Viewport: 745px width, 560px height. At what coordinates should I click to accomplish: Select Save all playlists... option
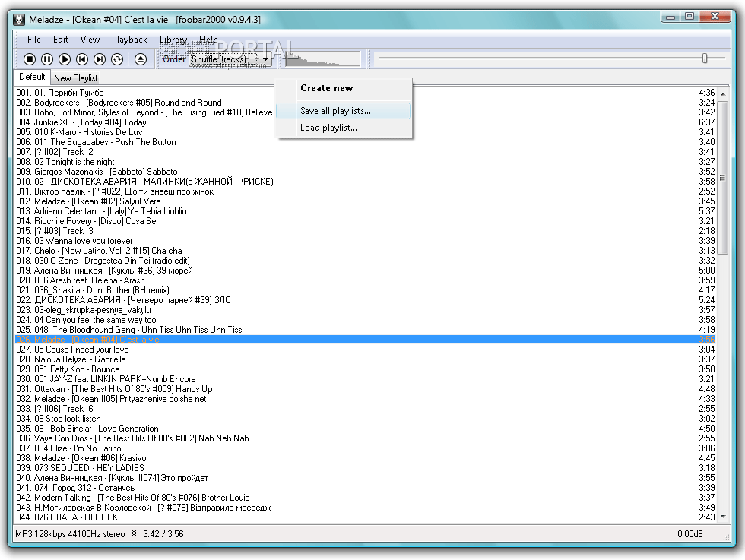pyautogui.click(x=343, y=111)
